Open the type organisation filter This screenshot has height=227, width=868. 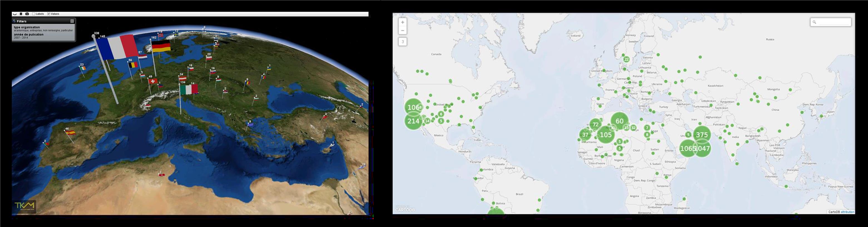(27, 27)
